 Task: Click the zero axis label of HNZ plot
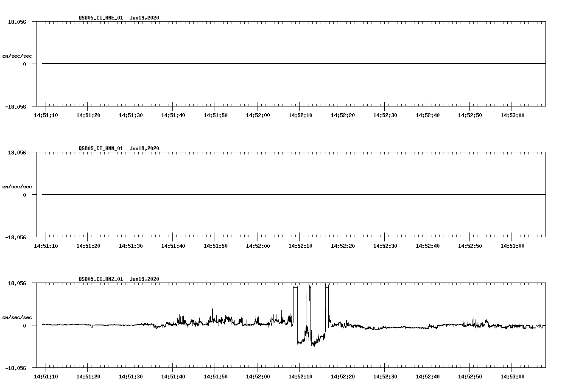point(25,326)
